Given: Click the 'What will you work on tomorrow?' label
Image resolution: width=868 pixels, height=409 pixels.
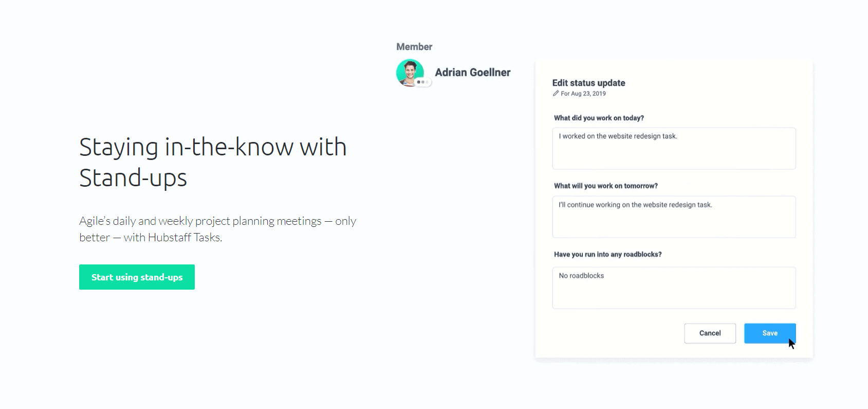Looking at the screenshot, I should pos(605,186).
